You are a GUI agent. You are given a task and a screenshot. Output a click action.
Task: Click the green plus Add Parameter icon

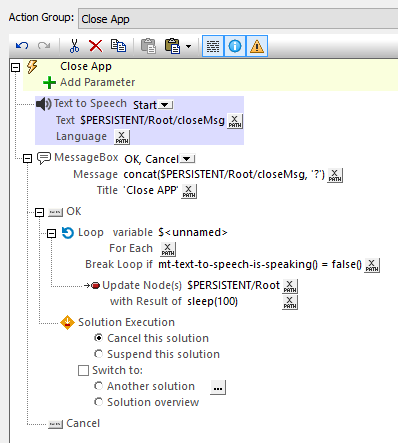coord(49,82)
